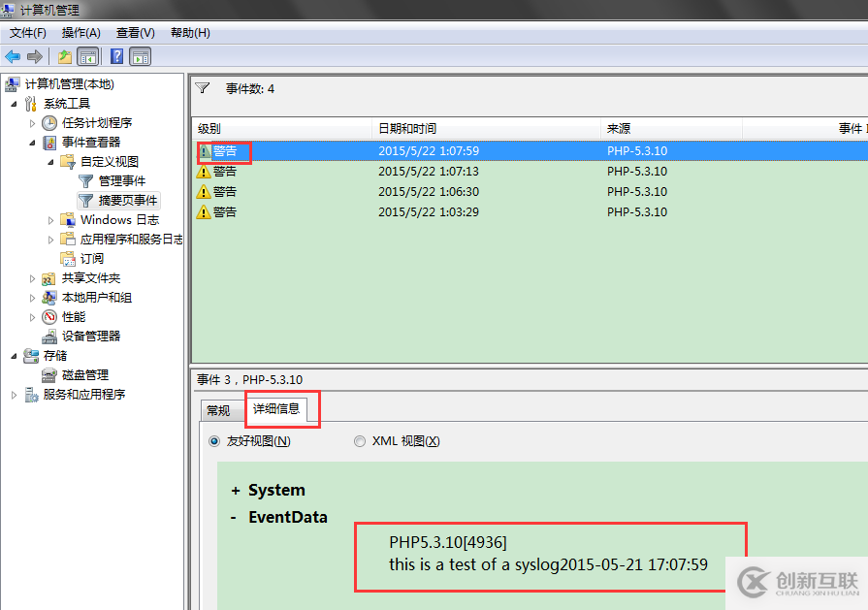Viewport: 868px width, 610px height.
Task: Collapse the 自定义视图 tree node
Action: (x=50, y=162)
